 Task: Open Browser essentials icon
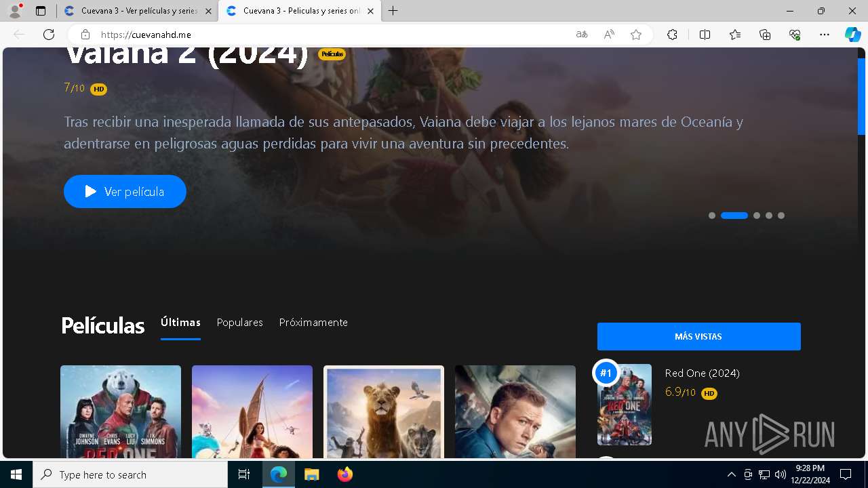(795, 35)
